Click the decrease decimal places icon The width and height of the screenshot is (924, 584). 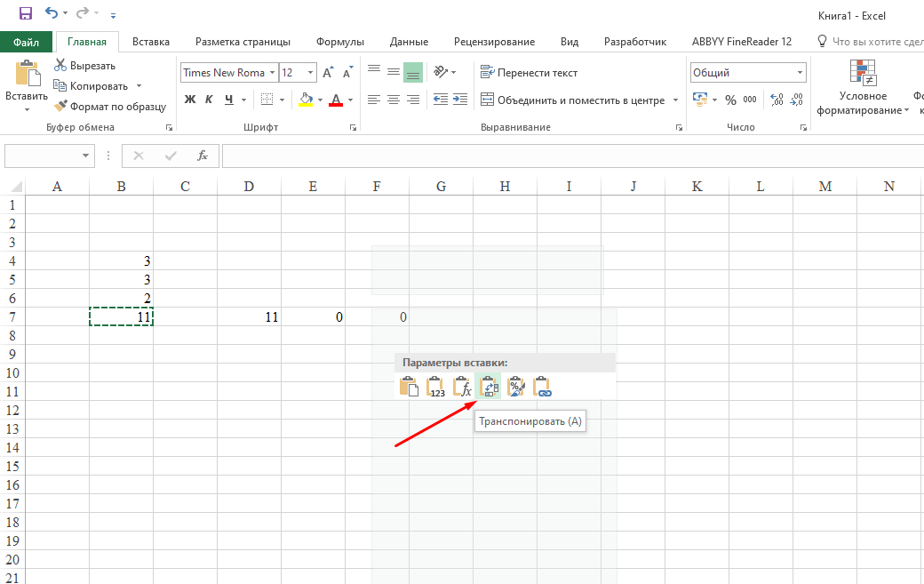(x=796, y=100)
